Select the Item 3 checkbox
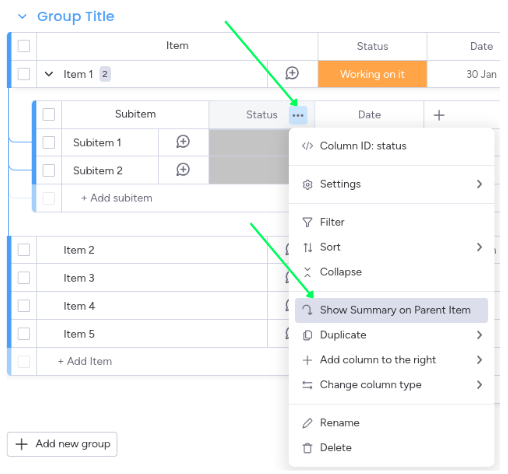This screenshot has height=474, width=508. (x=24, y=278)
